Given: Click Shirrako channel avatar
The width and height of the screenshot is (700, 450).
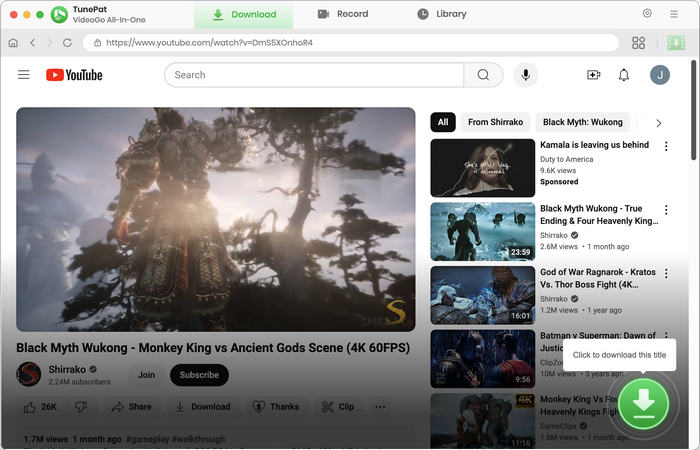Looking at the screenshot, I should (x=29, y=374).
